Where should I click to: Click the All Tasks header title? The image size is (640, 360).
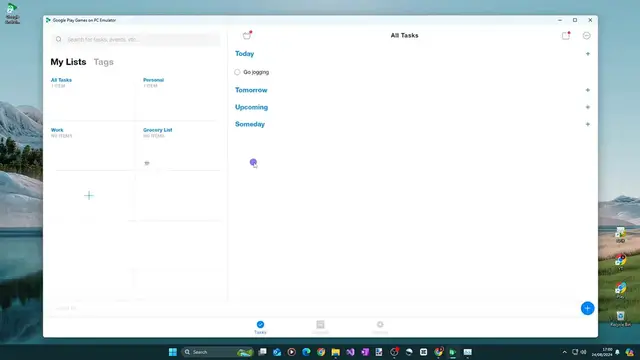click(x=404, y=36)
